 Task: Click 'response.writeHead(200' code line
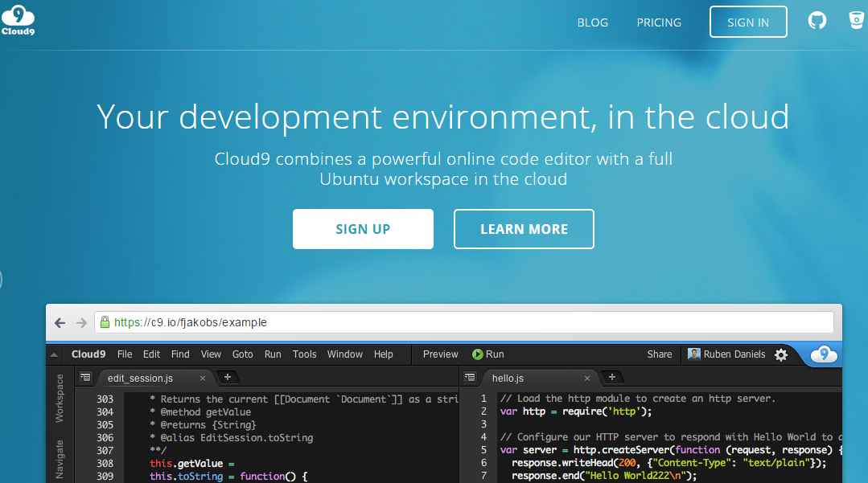[x=668, y=463]
